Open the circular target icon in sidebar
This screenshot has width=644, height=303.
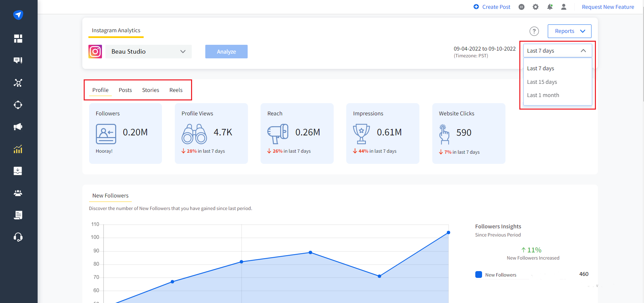tap(18, 105)
